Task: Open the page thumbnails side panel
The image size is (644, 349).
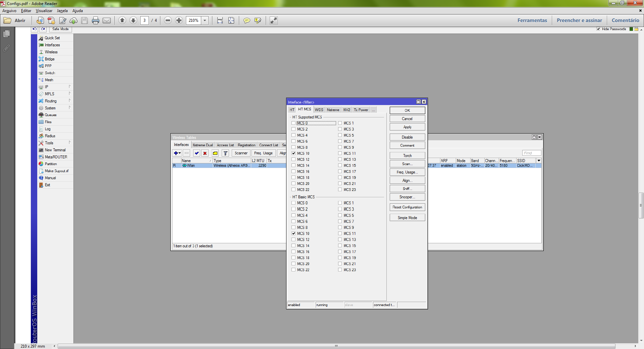Action: tap(6, 34)
